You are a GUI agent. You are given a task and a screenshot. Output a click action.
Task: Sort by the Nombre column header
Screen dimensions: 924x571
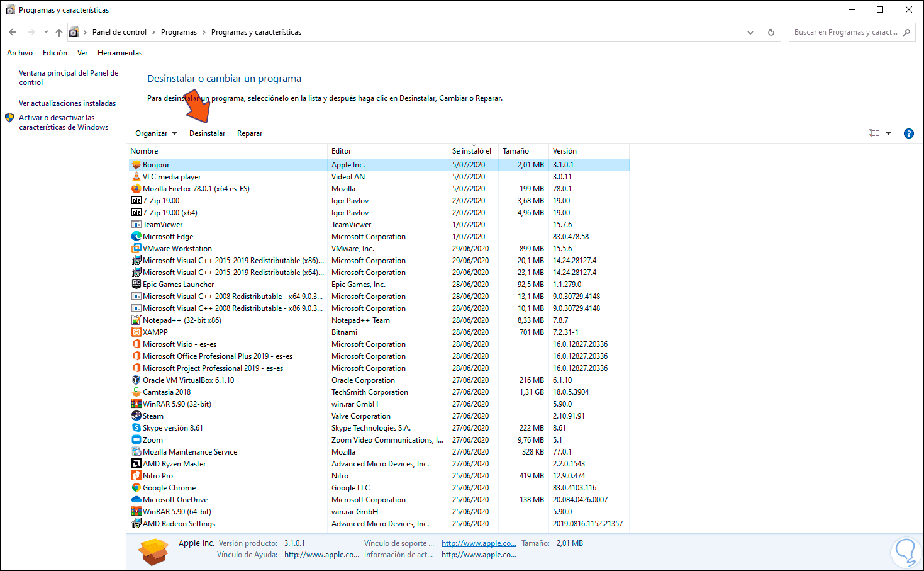[x=228, y=151]
